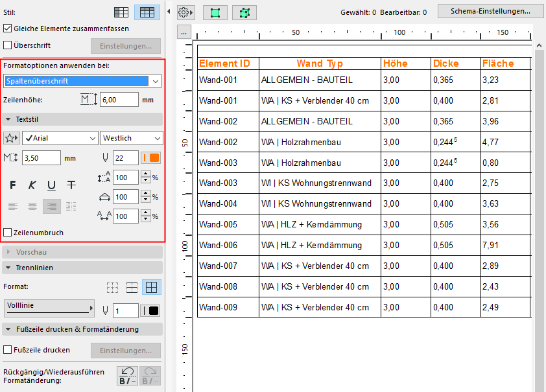Click the Zeilenhöhe input field
Image resolution: width=546 pixels, height=392 pixels.
click(119, 100)
